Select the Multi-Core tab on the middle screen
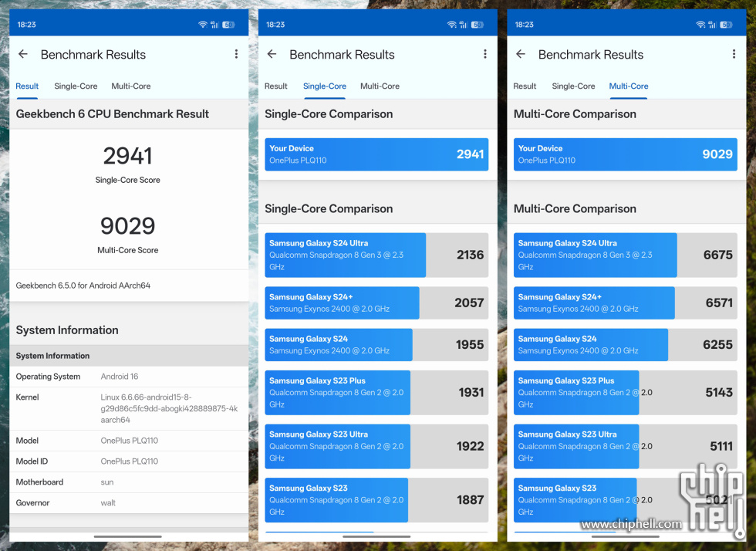The image size is (756, 551). (380, 86)
